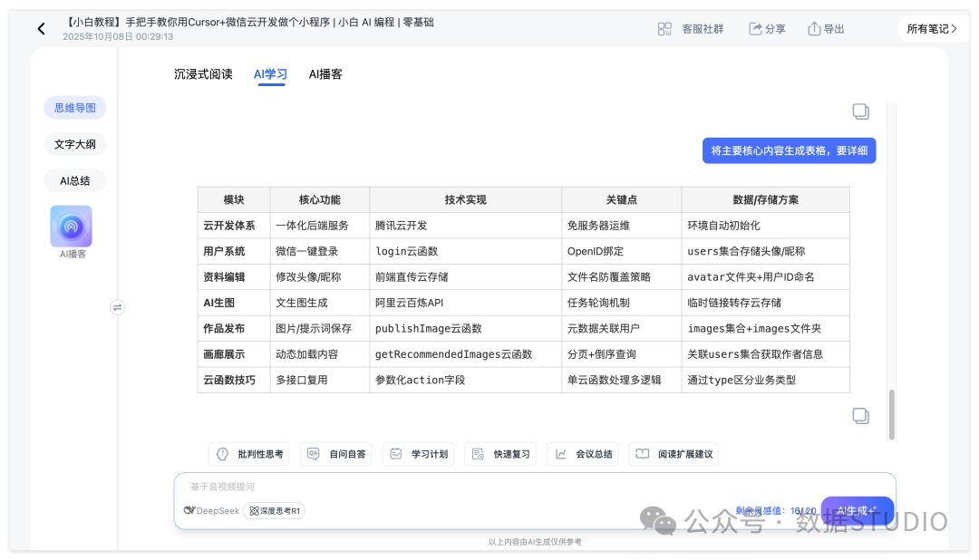
Task: Click the 文件名防覆盖策略 table cell
Action: 622,276
